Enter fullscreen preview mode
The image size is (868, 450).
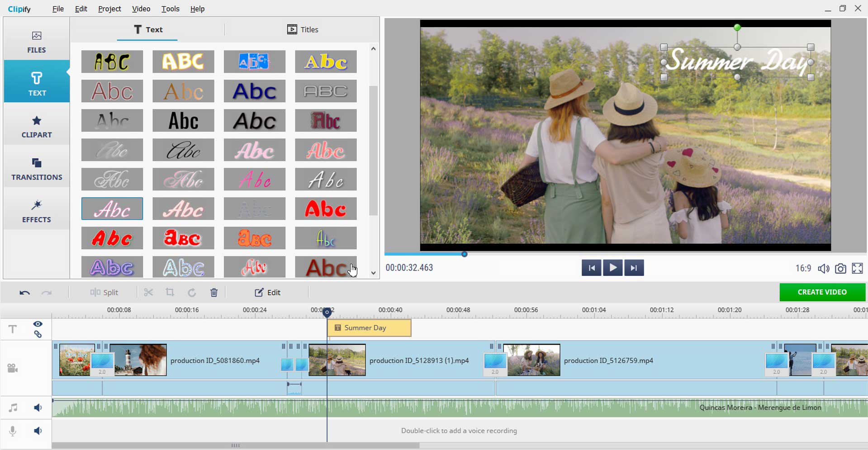[x=857, y=268]
